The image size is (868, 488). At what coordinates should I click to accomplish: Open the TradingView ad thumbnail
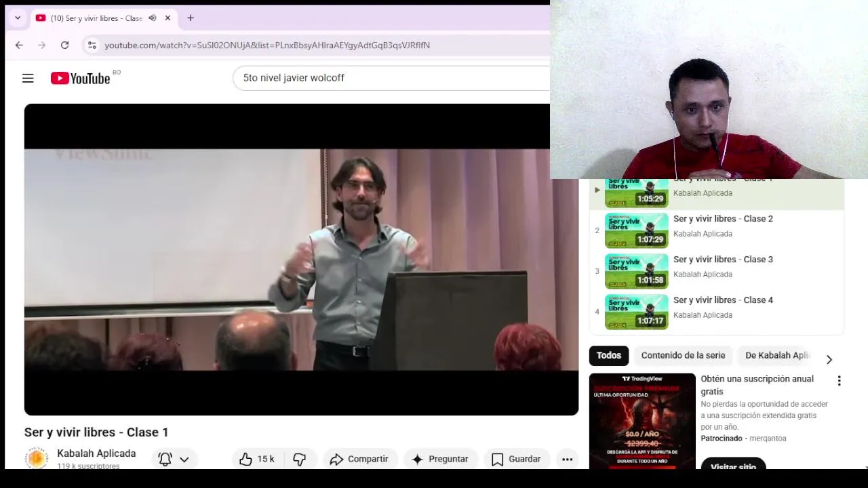coord(642,421)
